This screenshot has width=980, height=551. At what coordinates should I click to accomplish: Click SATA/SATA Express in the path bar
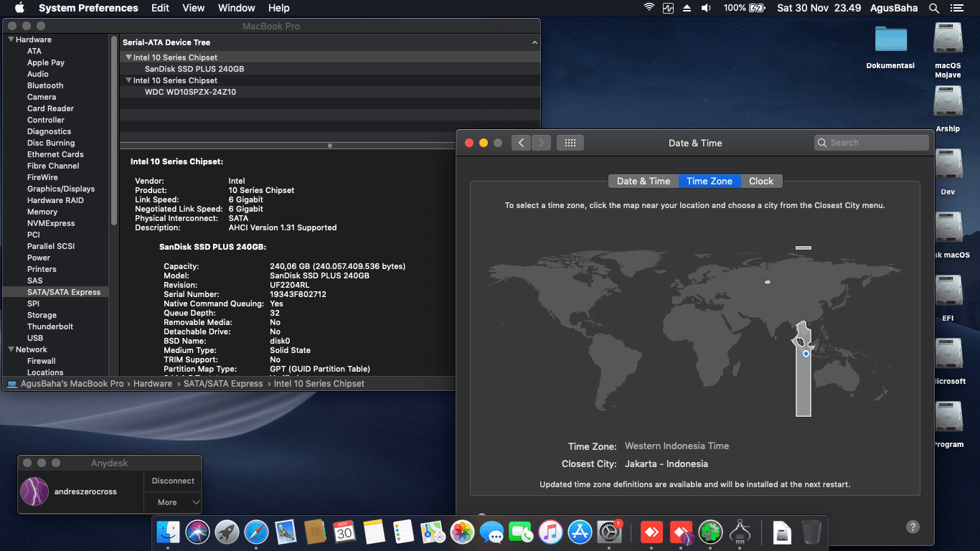pyautogui.click(x=223, y=384)
